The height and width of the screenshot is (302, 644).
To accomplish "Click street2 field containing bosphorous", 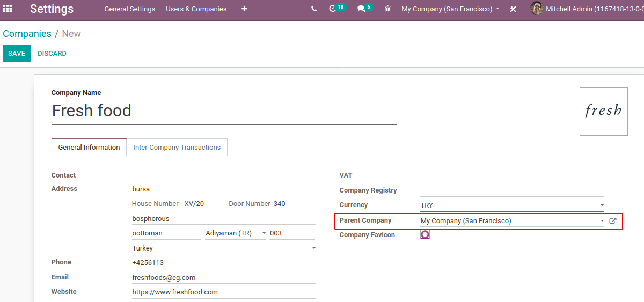I will (224, 219).
